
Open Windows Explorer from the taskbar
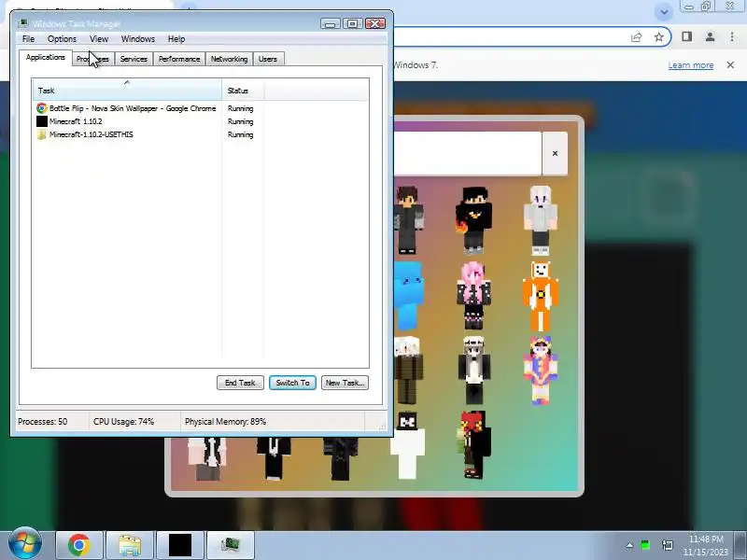pos(130,545)
